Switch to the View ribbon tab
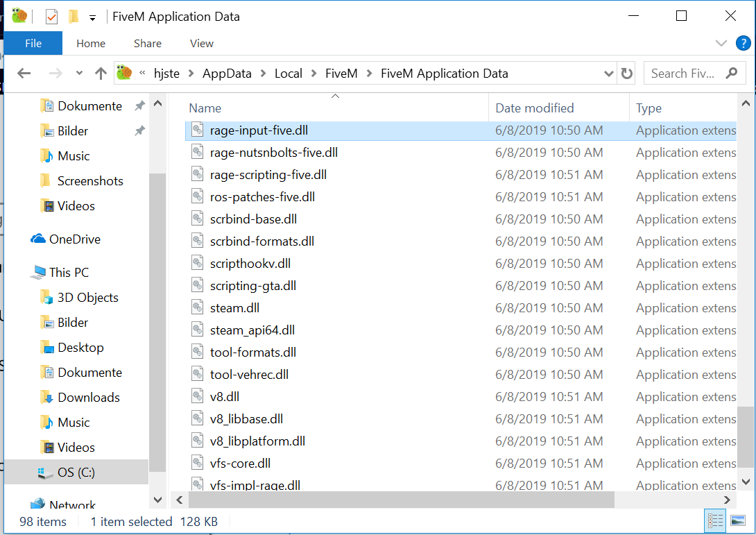The height and width of the screenshot is (535, 756). coord(202,44)
